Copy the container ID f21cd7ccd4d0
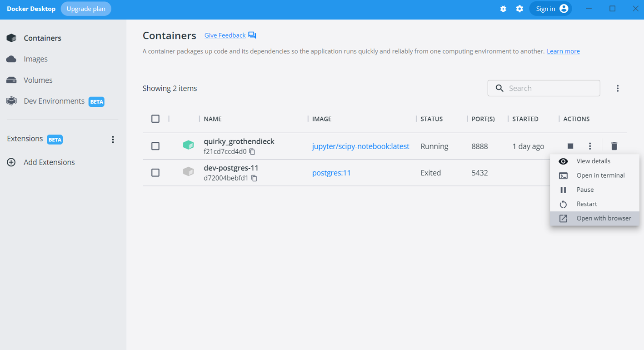 tap(253, 152)
